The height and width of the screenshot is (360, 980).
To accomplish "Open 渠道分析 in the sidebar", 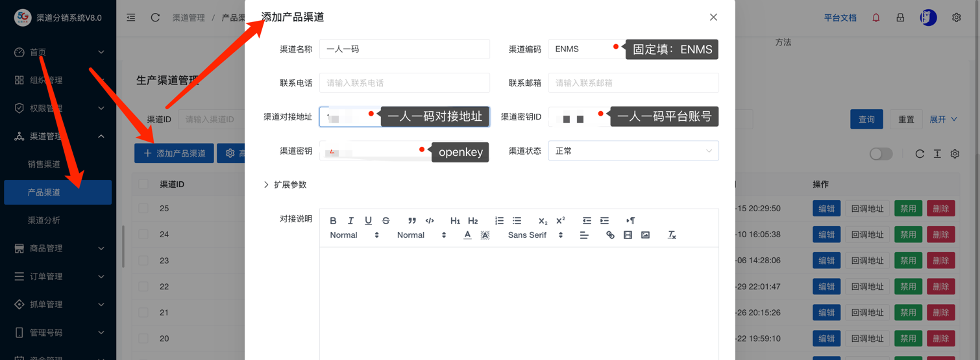I will (44, 220).
